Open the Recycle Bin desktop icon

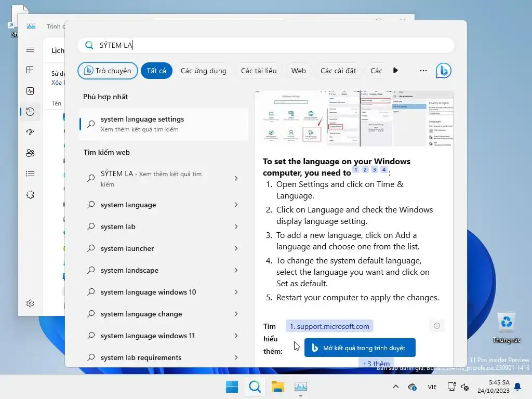point(506,328)
